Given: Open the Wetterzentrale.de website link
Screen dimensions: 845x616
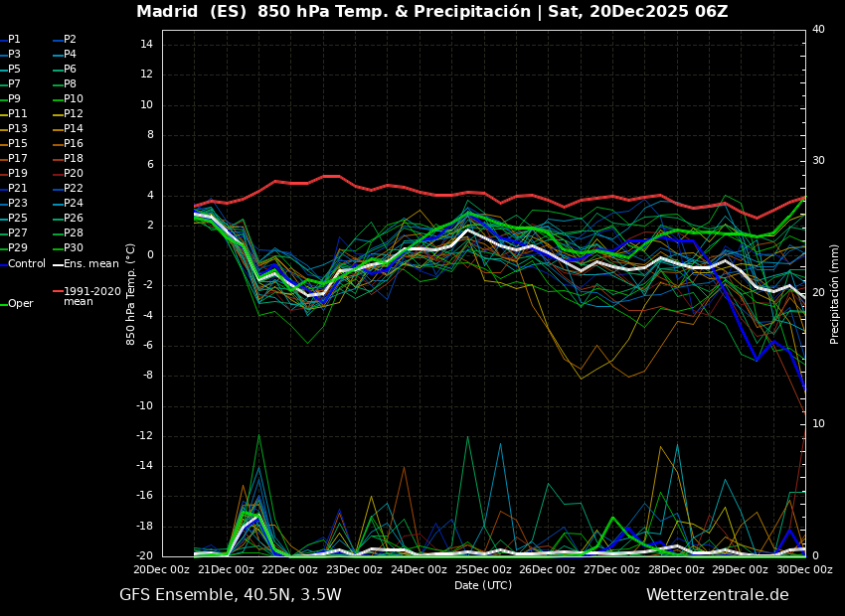Looking at the screenshot, I should point(718,593).
